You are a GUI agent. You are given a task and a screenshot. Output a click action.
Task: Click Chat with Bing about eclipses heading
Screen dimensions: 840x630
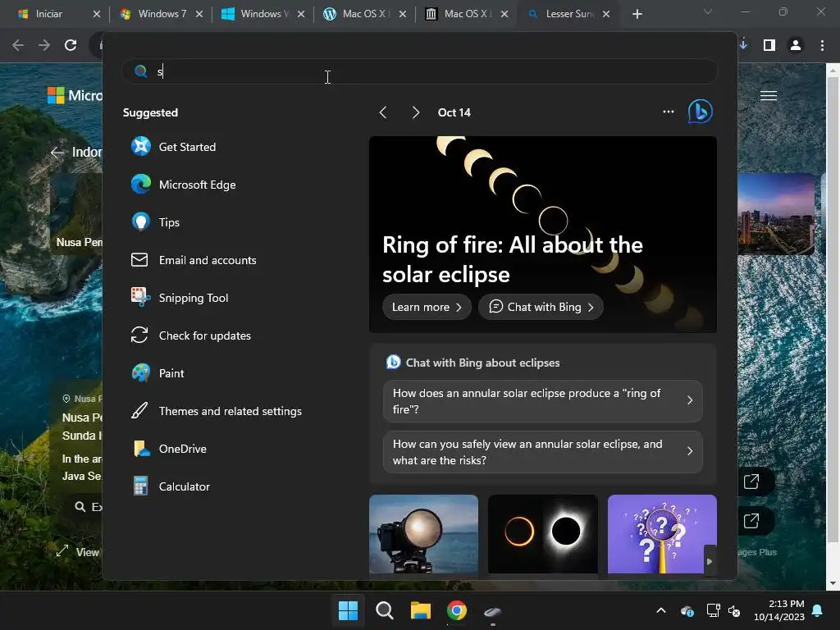point(482,363)
